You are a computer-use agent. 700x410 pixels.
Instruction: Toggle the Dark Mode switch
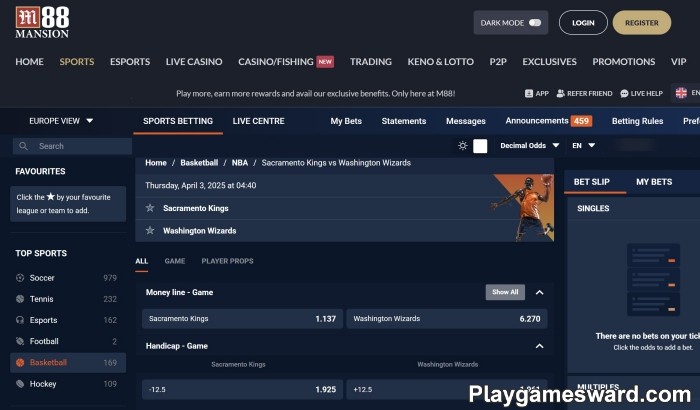pyautogui.click(x=535, y=22)
